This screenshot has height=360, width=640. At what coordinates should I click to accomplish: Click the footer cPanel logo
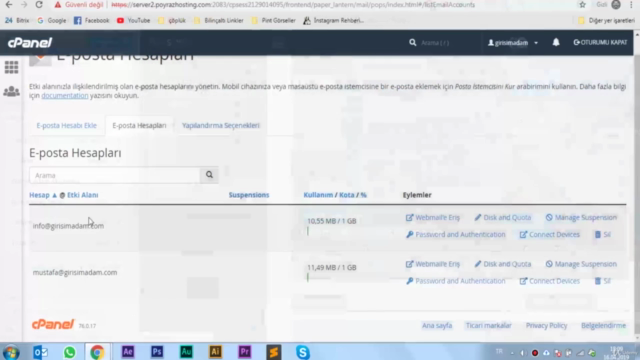(x=53, y=324)
